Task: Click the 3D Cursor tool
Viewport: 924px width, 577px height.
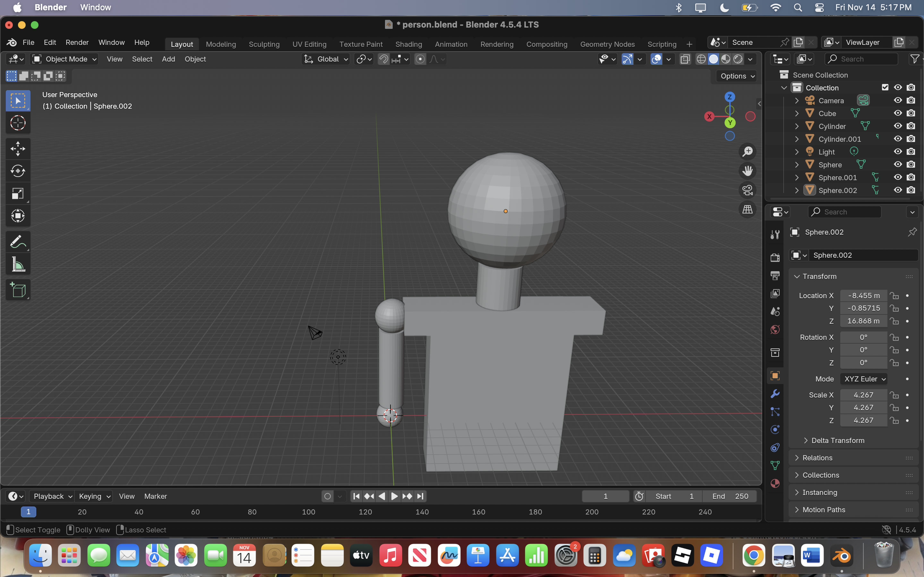Action: tap(18, 123)
